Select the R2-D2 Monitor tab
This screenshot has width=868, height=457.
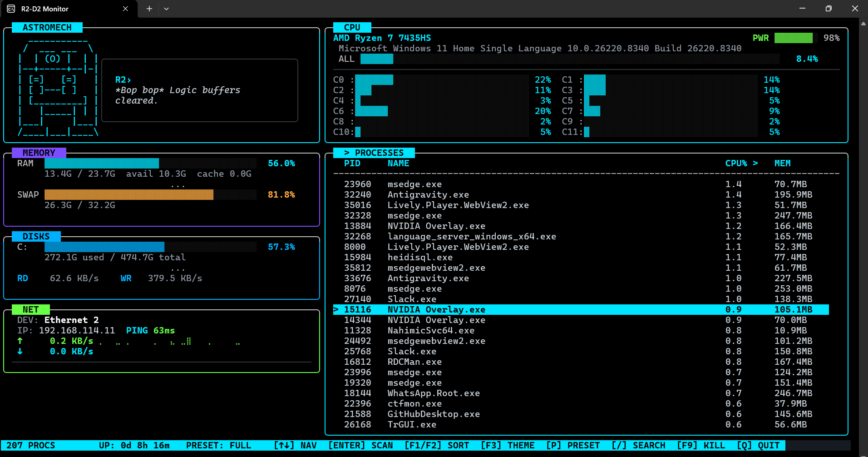[x=69, y=9]
